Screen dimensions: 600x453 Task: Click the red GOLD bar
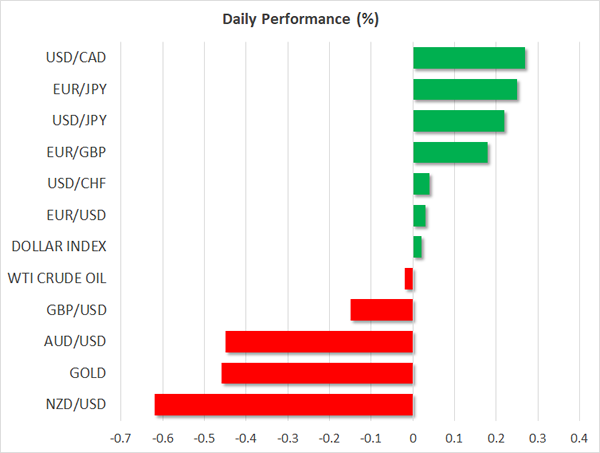click(317, 373)
